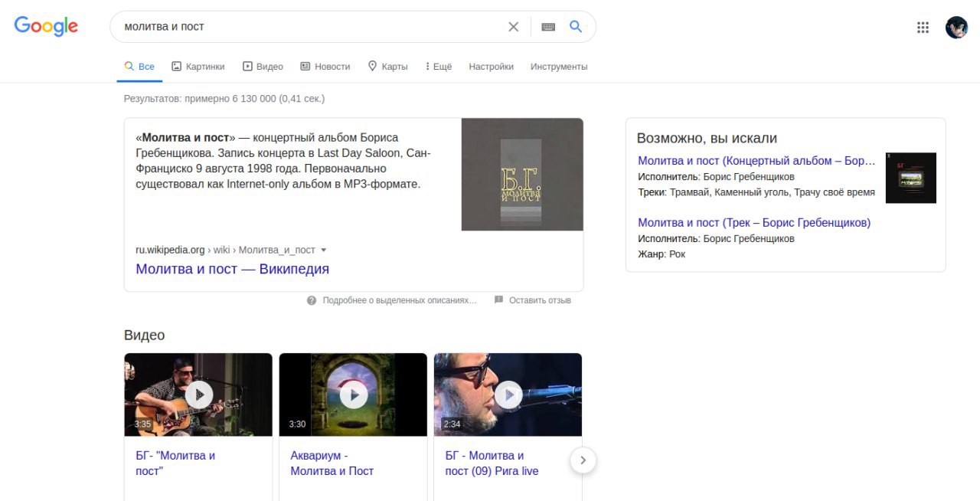Click the results count text
Image resolution: width=980 pixels, height=501 pixels.
[224, 99]
